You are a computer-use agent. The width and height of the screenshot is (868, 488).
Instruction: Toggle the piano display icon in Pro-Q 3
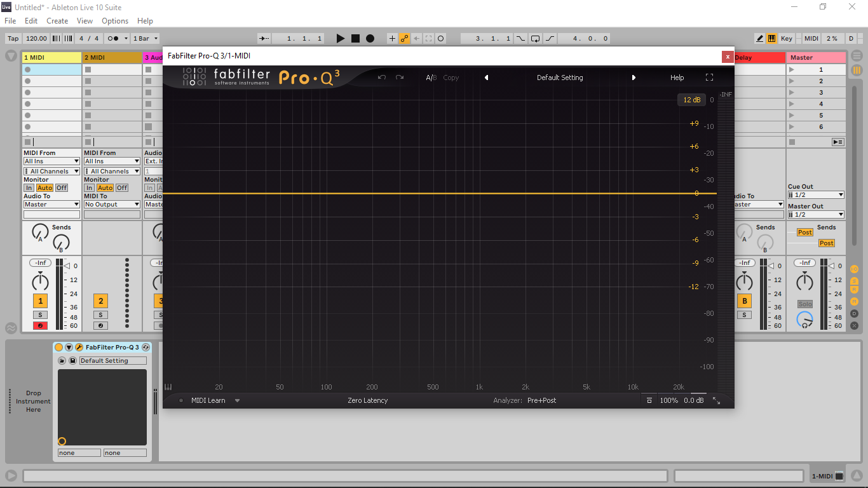[x=168, y=387]
